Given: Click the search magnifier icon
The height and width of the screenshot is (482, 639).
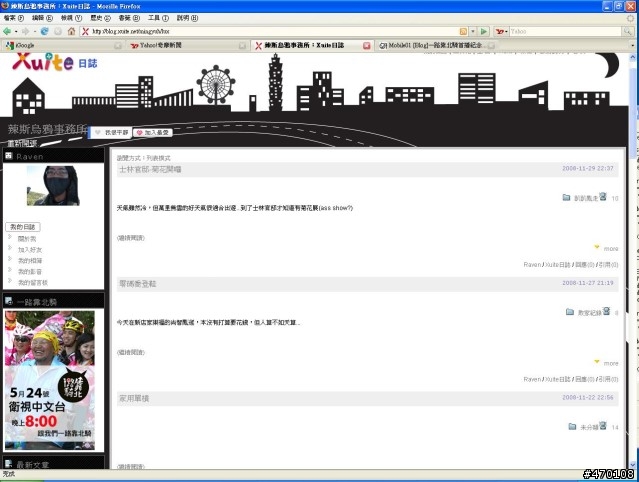Looking at the screenshot, I should [627, 31].
